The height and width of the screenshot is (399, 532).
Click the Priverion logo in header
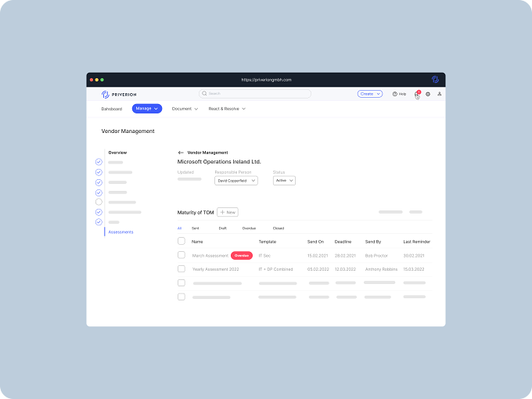click(119, 95)
